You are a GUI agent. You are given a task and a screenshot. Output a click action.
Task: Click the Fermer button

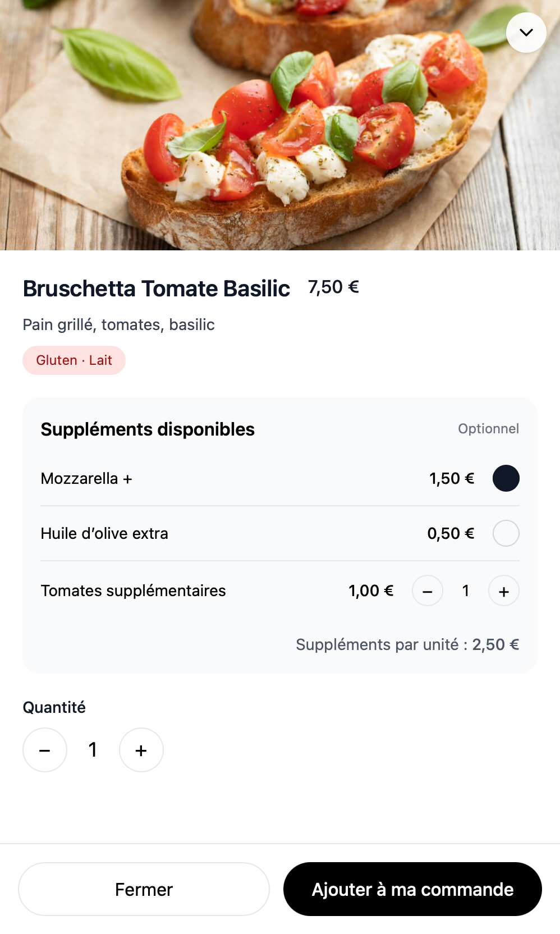click(x=144, y=889)
